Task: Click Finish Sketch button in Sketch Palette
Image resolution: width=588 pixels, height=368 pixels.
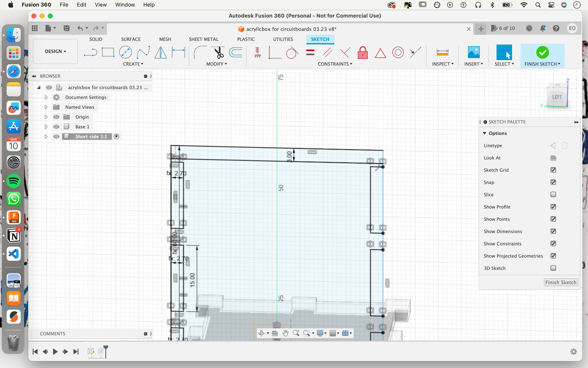Action: tap(561, 282)
